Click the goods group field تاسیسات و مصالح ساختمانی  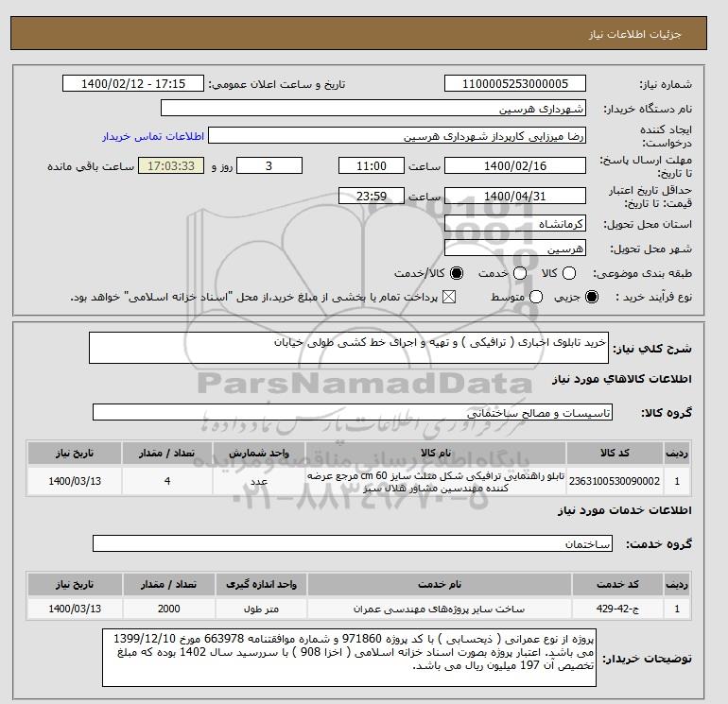[x=353, y=412]
